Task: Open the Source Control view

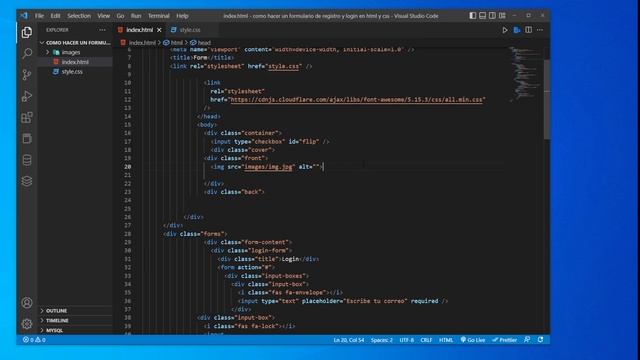Action: pyautogui.click(x=27, y=75)
